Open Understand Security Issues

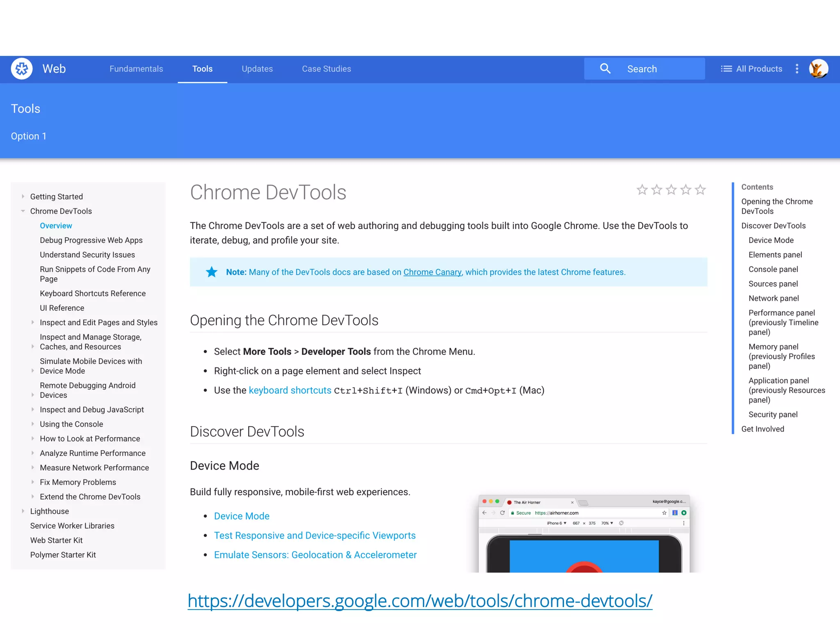click(87, 255)
